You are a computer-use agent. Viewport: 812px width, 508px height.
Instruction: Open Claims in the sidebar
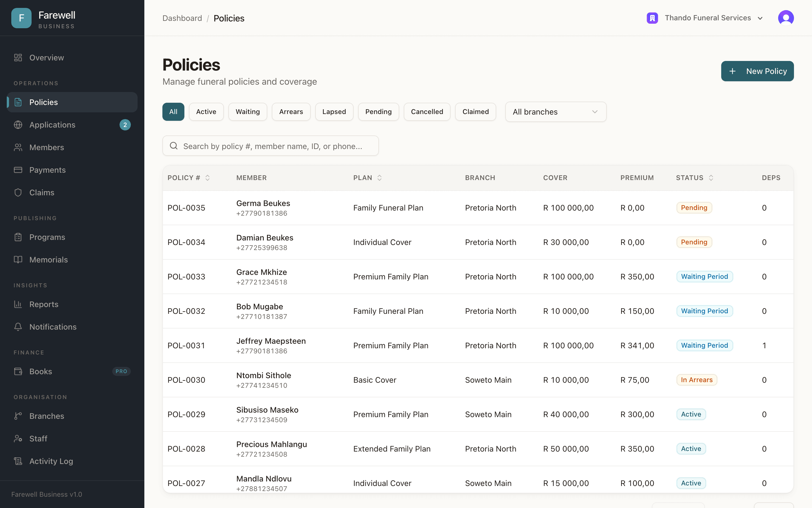coord(72,192)
